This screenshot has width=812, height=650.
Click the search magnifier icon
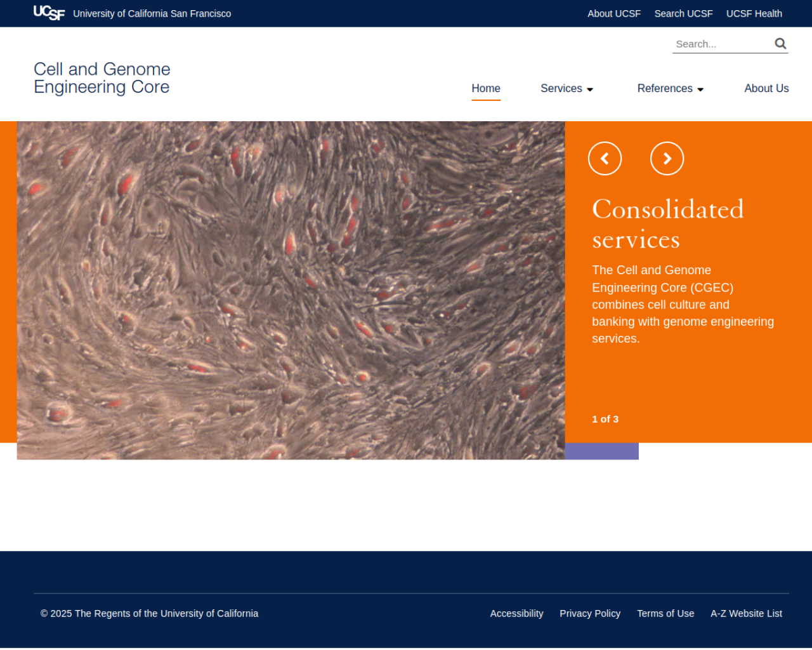click(780, 44)
